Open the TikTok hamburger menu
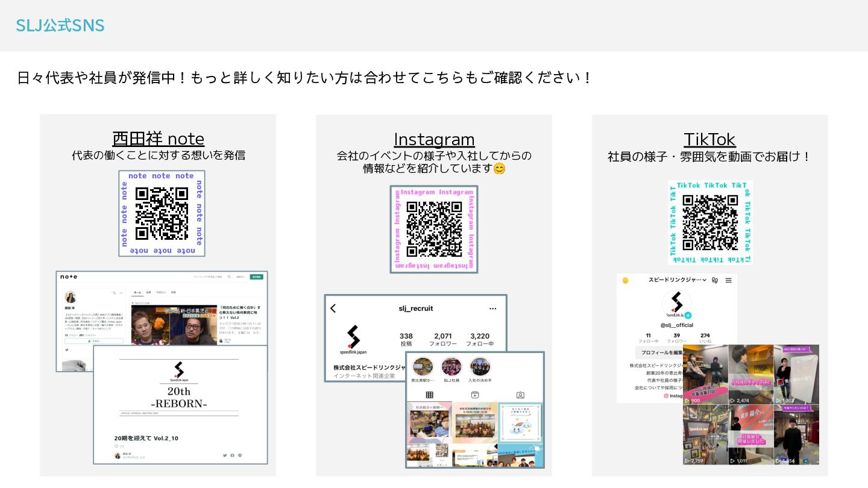The width and height of the screenshot is (868, 488). (728, 280)
